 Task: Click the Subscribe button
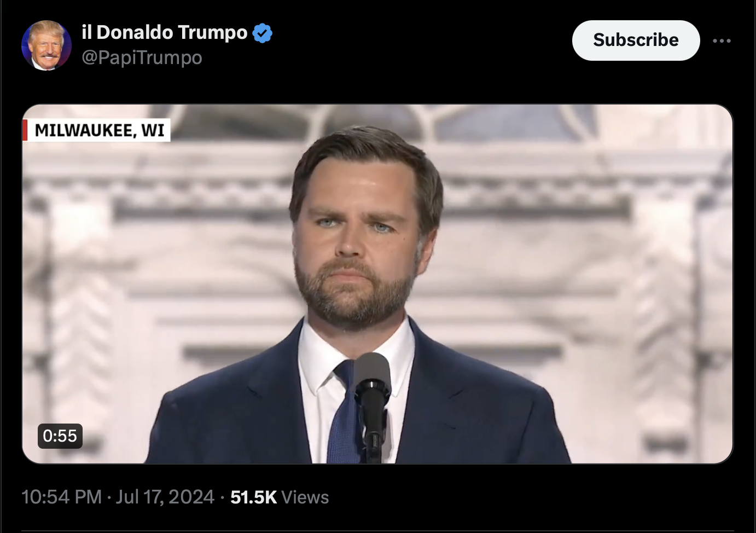coord(636,40)
